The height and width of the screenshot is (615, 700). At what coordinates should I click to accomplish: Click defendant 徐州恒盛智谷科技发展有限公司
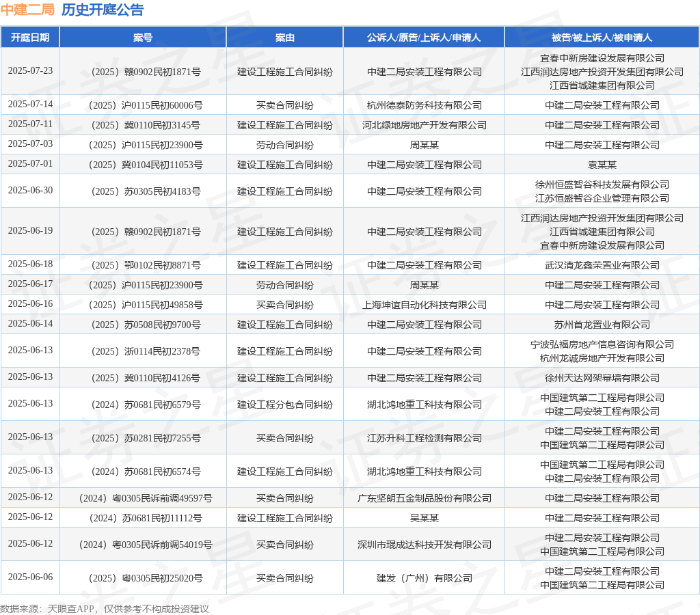pyautogui.click(x=602, y=184)
